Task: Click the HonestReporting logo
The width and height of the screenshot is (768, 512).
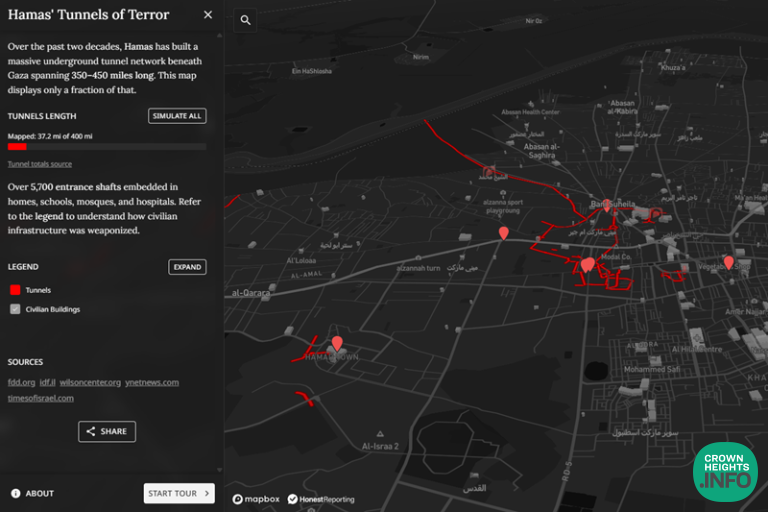Action: tap(320, 498)
